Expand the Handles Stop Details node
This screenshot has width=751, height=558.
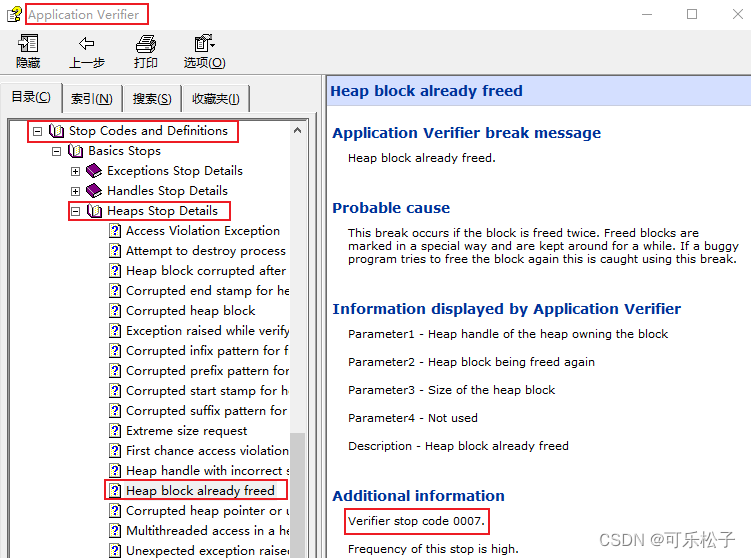click(75, 191)
